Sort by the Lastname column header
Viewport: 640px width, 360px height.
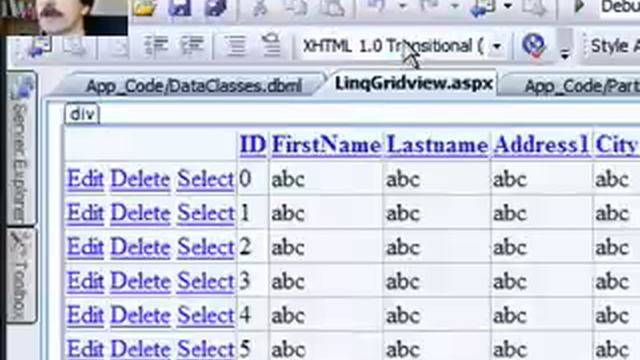(437, 144)
